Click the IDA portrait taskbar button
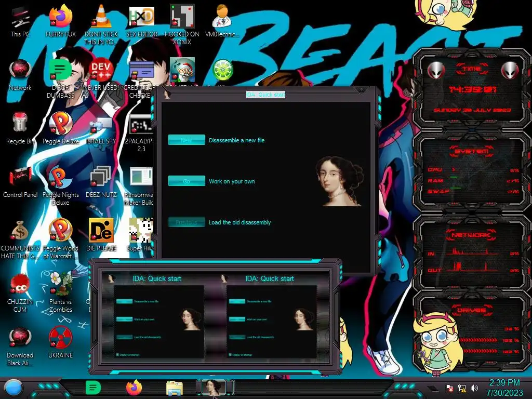This screenshot has width=532, height=399. 214,388
